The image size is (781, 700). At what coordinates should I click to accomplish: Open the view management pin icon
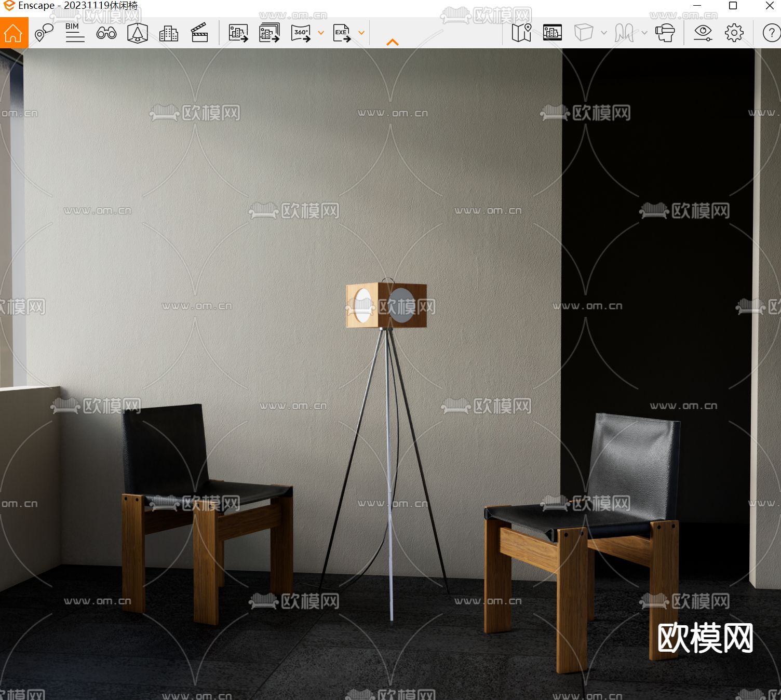point(44,33)
